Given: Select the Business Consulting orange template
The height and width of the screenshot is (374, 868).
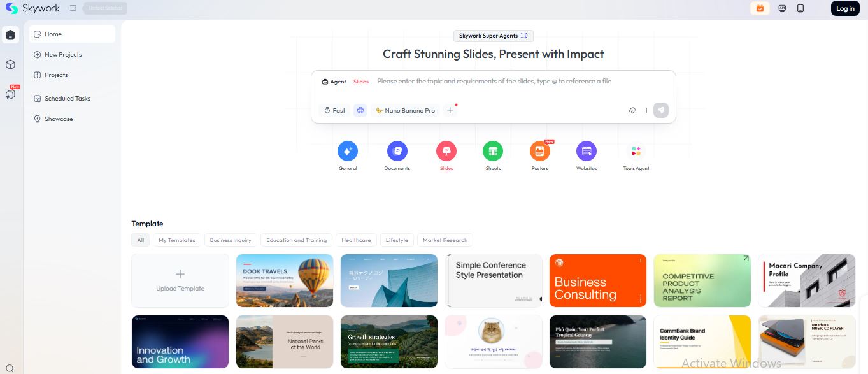Looking at the screenshot, I should pyautogui.click(x=597, y=281).
